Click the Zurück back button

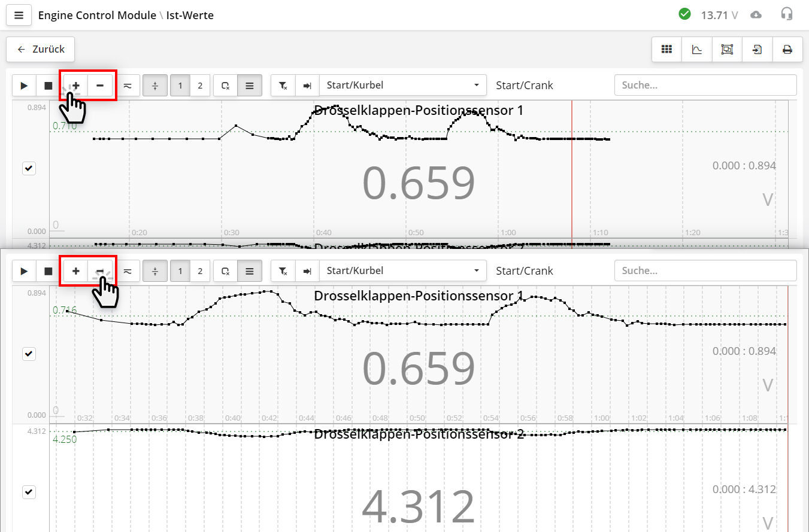(41, 49)
